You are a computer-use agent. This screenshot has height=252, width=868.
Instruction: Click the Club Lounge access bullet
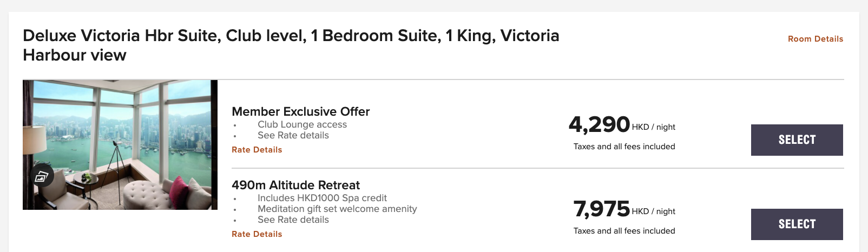click(302, 124)
